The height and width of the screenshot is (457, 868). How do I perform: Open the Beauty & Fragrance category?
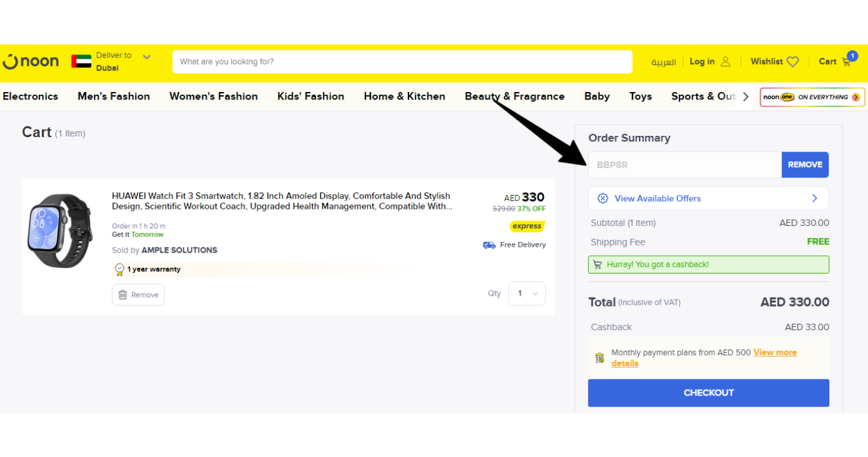pyautogui.click(x=515, y=96)
